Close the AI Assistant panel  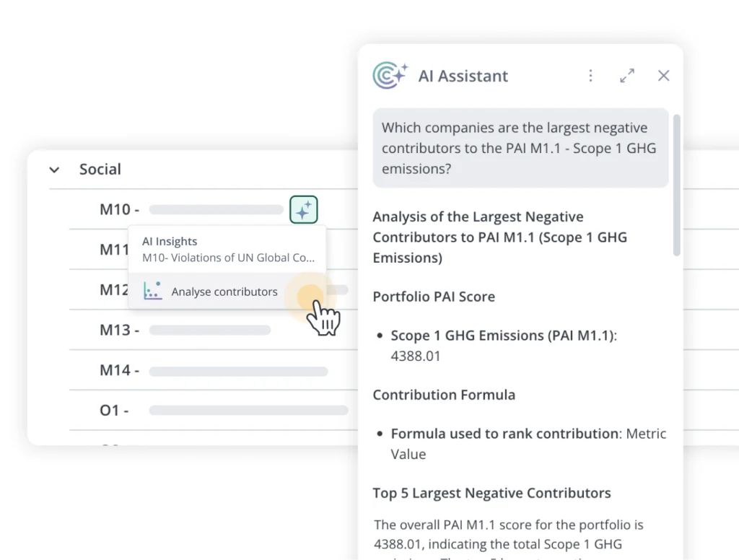[664, 76]
